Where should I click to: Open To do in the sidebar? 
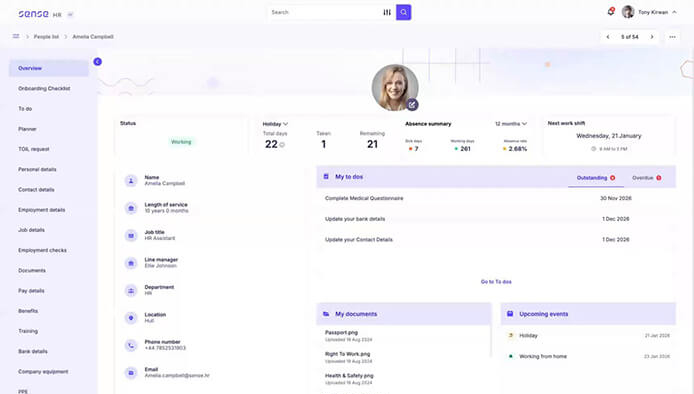(x=25, y=109)
